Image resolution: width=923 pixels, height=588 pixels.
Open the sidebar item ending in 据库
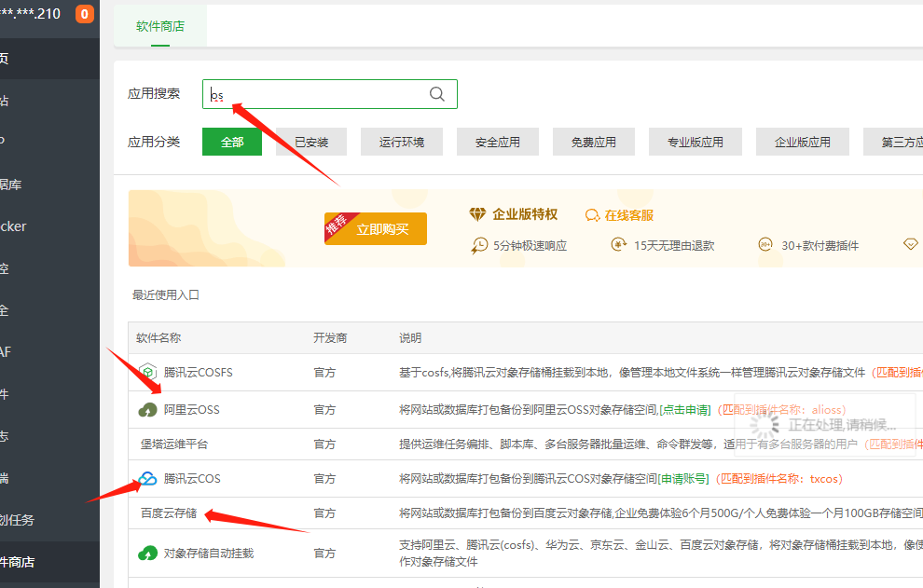[x=49, y=185]
